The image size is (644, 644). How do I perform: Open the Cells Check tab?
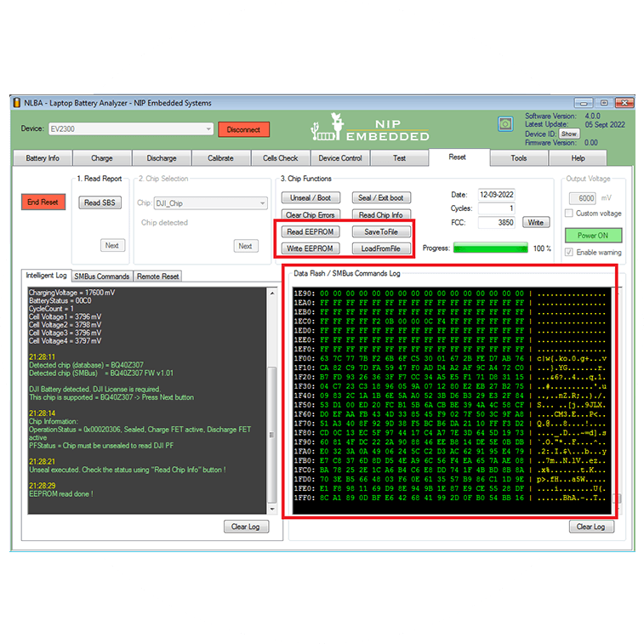click(280, 158)
